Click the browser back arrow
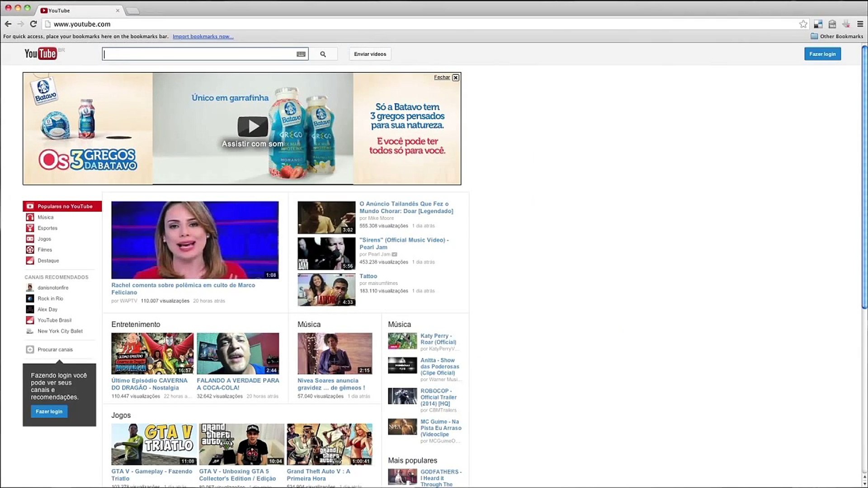Viewport: 868px width, 488px height. click(8, 24)
